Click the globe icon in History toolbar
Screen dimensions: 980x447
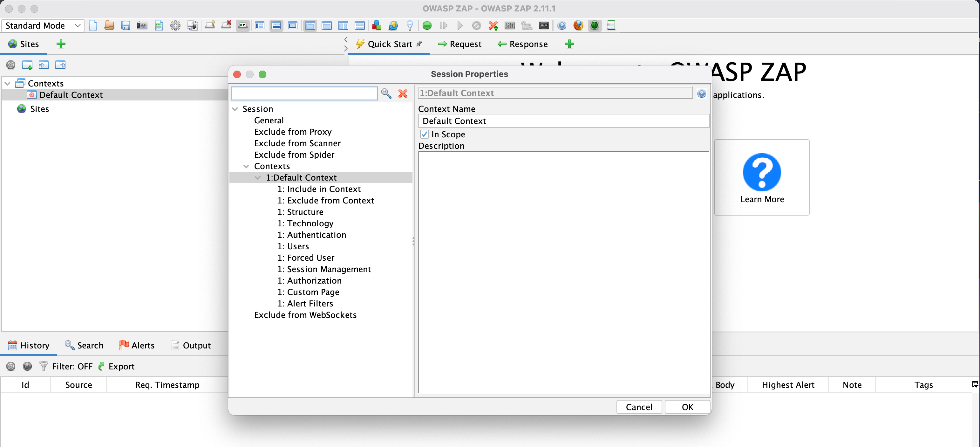point(27,366)
